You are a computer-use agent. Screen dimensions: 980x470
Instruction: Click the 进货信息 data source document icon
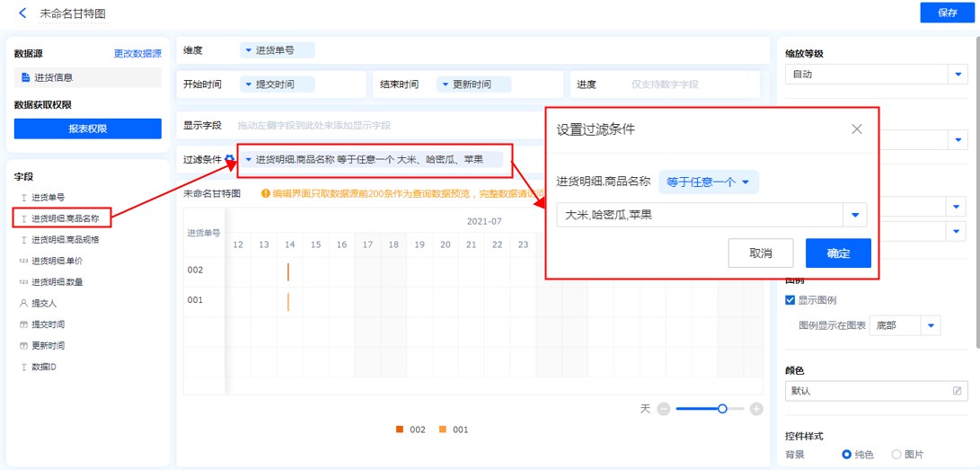click(26, 78)
